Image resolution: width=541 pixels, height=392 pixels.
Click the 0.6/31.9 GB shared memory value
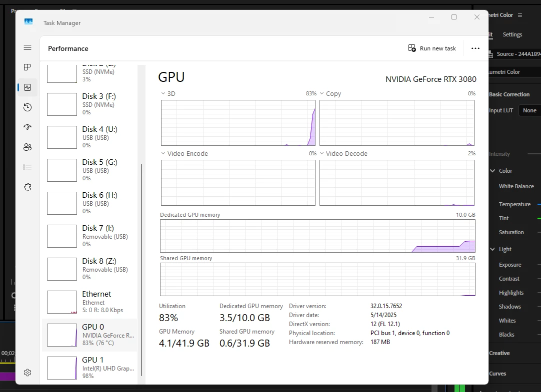tap(244, 343)
